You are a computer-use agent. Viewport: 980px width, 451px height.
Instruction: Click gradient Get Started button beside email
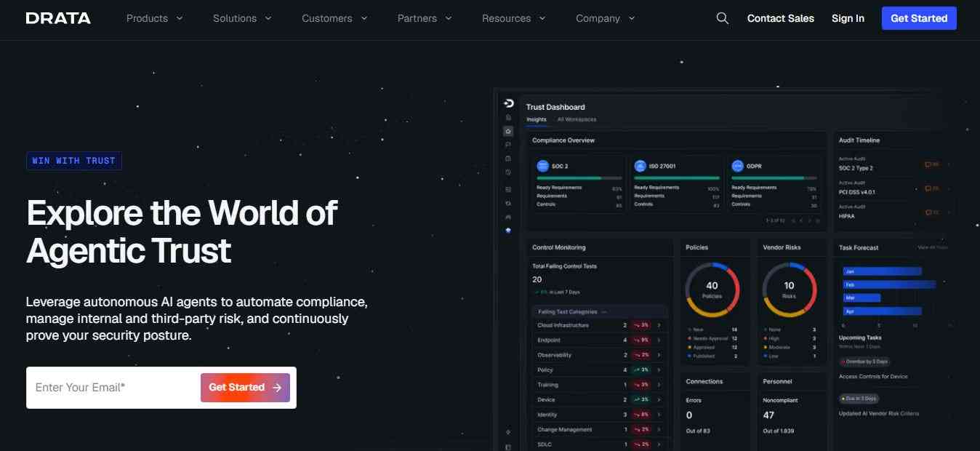coord(245,388)
